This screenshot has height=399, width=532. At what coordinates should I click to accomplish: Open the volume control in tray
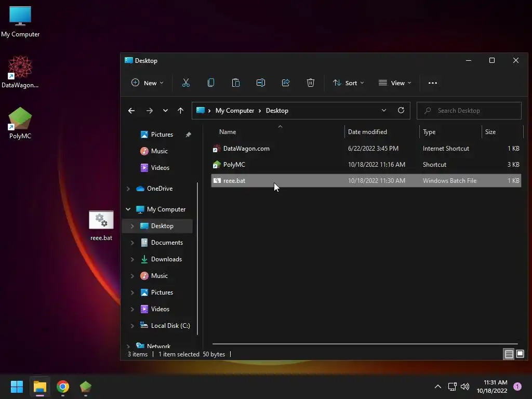click(x=465, y=387)
